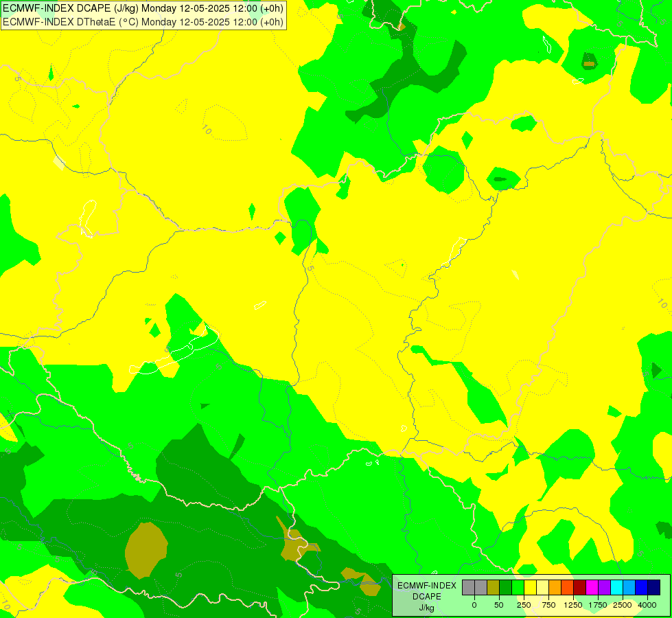Select the bright green legend swatch before 250
The image size is (672, 618).
point(518,588)
